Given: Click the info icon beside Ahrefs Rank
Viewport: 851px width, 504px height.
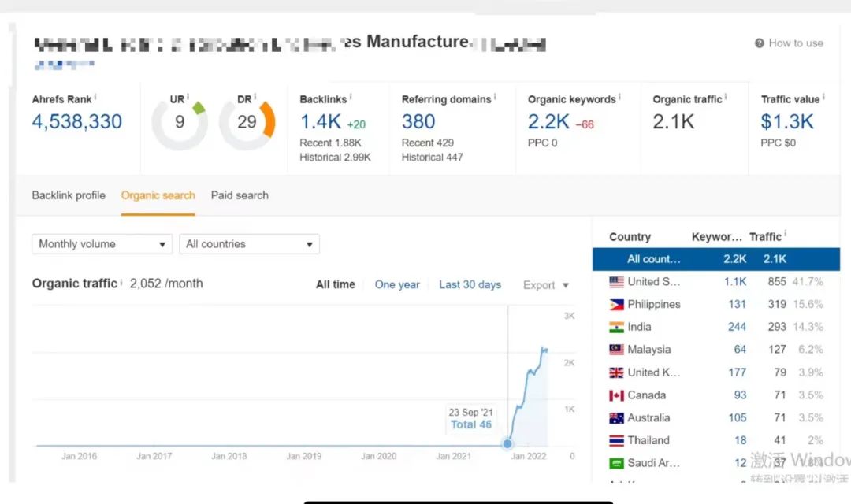Looking at the screenshot, I should tap(95, 97).
